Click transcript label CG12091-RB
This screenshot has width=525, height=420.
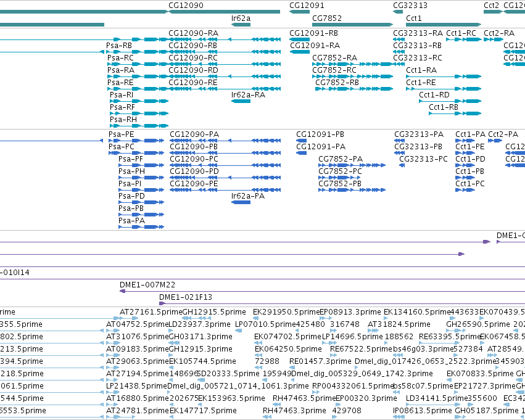coord(314,33)
